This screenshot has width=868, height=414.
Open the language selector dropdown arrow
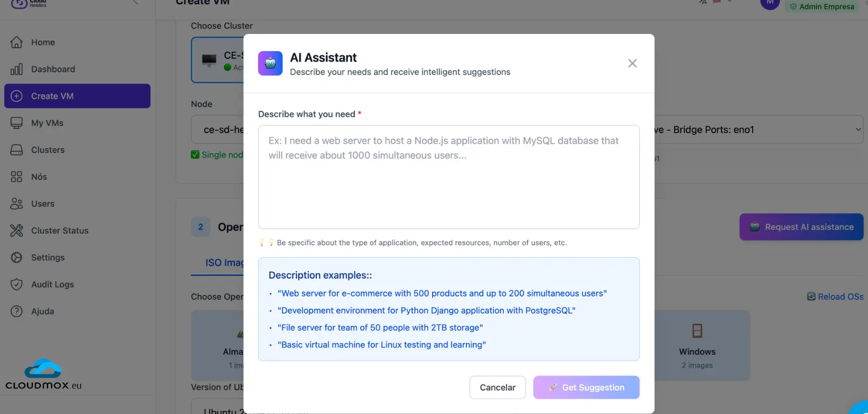729,2
